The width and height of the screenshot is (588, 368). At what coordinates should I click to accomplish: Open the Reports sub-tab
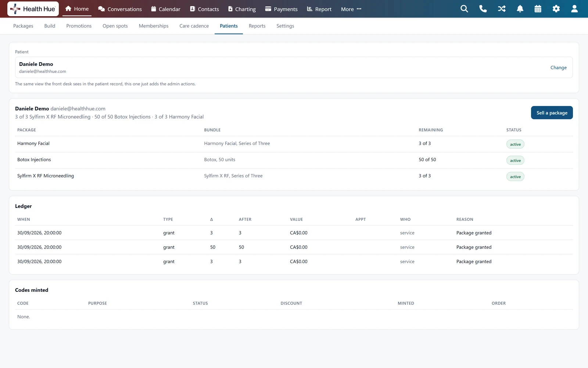coord(257,26)
